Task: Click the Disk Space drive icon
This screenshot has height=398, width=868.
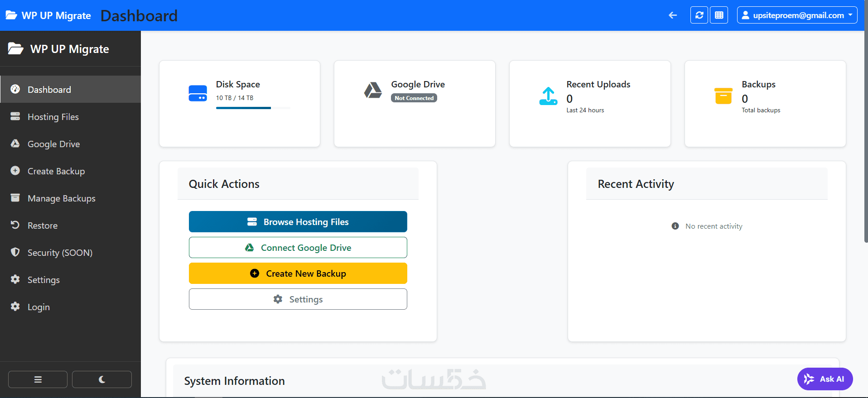Action: (198, 93)
